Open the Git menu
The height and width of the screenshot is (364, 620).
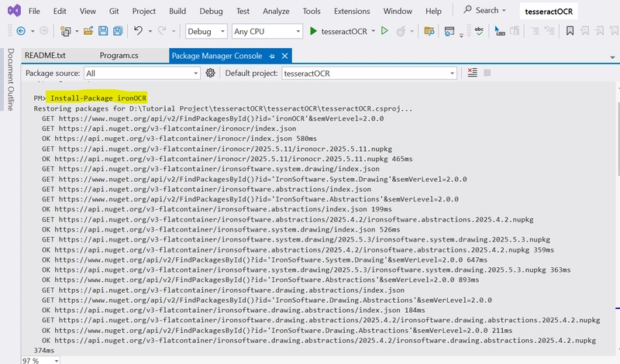[114, 11]
